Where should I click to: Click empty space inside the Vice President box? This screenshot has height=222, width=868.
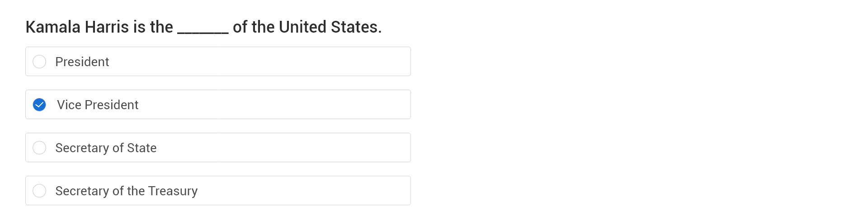click(x=271, y=105)
